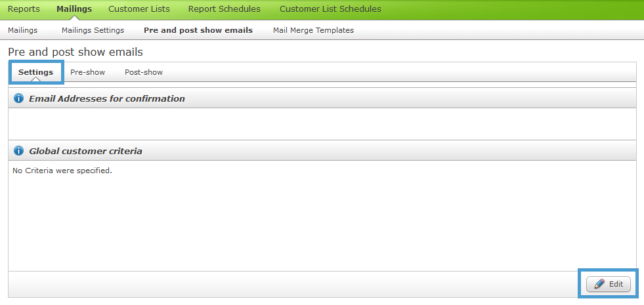Viewport: 644px width, 305px height.
Task: Click the Edit button
Action: pos(609,284)
